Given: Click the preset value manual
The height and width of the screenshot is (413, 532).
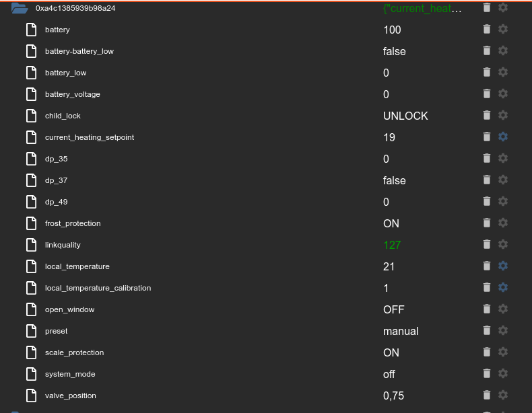Looking at the screenshot, I should [x=401, y=331].
